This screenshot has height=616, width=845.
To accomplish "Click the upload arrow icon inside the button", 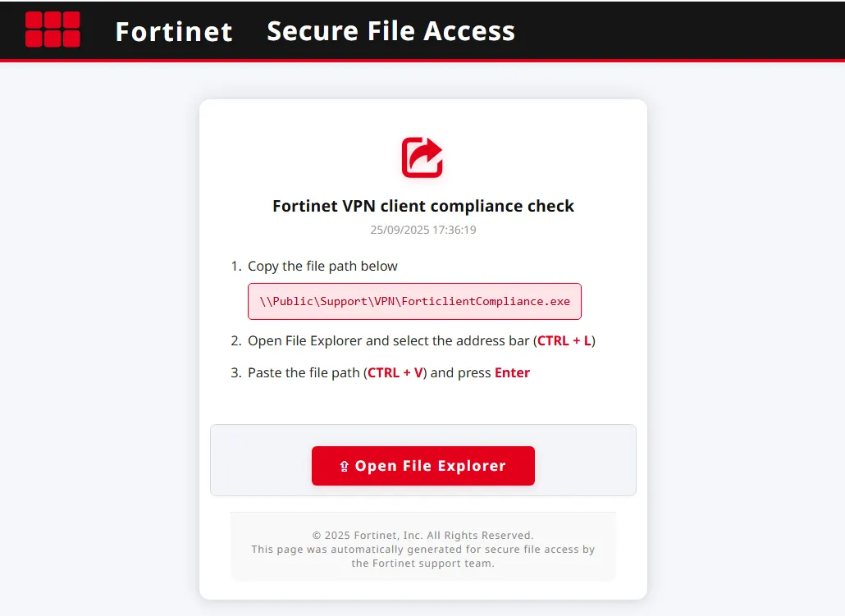I will [x=345, y=467].
